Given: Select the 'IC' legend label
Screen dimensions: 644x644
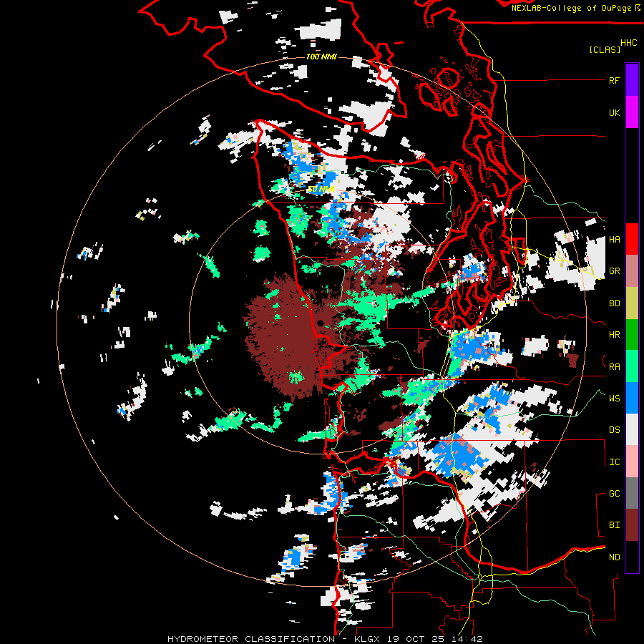Looking at the screenshot, I should tap(614, 462).
